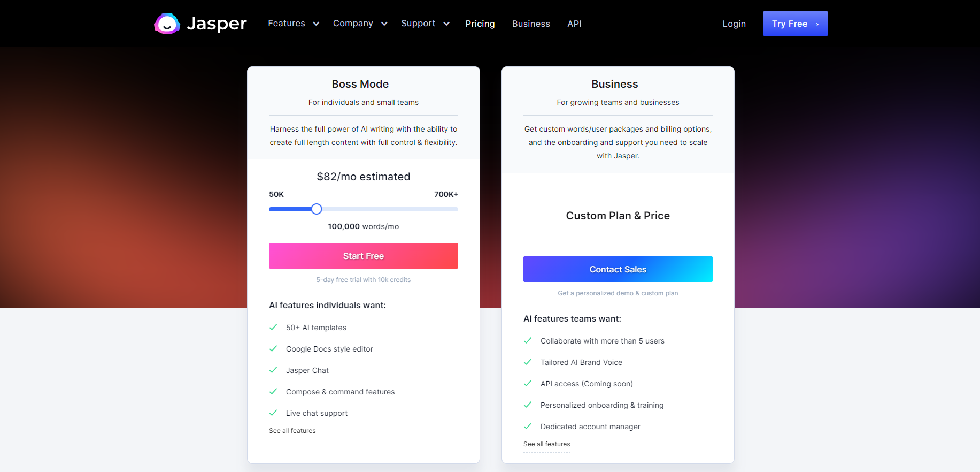Click the Jasper logo icon
This screenshot has height=472, width=980.
(167, 24)
